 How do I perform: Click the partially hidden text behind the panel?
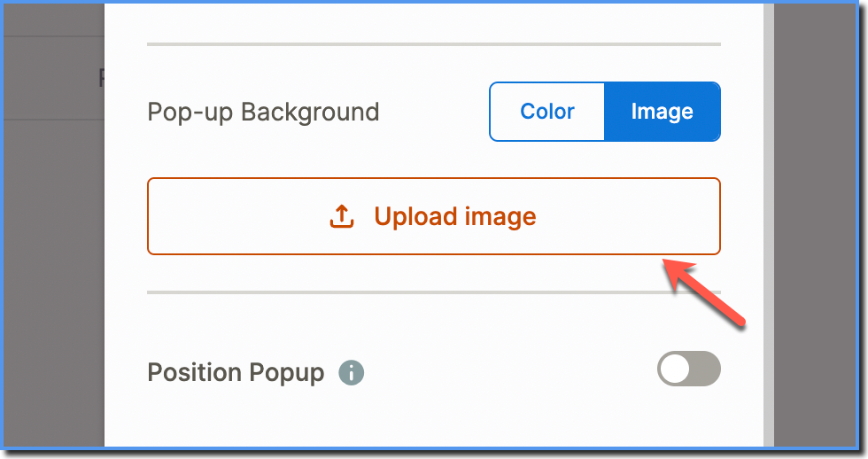(x=101, y=77)
